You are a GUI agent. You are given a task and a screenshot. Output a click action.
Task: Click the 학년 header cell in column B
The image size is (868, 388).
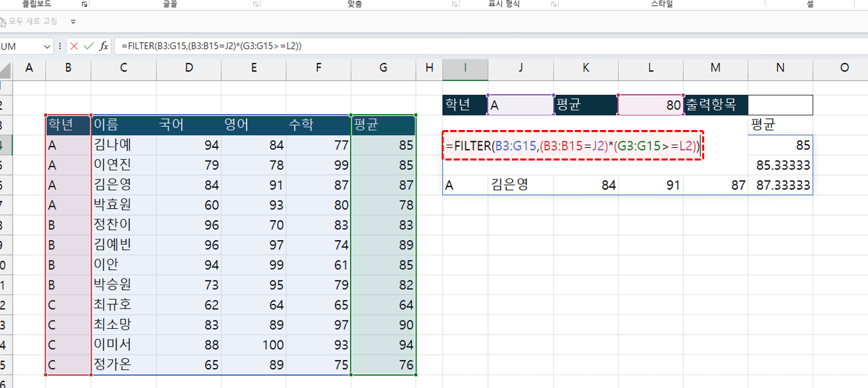click(68, 125)
